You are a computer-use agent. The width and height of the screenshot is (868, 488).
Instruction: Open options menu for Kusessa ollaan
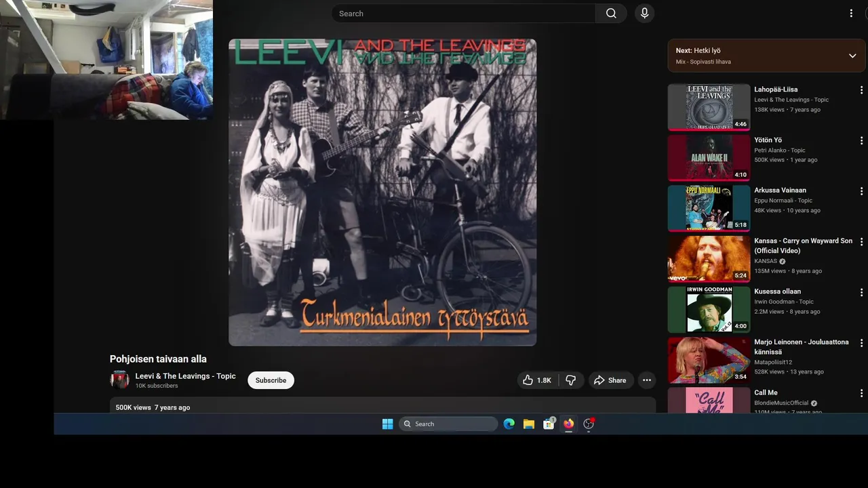[862, 293]
